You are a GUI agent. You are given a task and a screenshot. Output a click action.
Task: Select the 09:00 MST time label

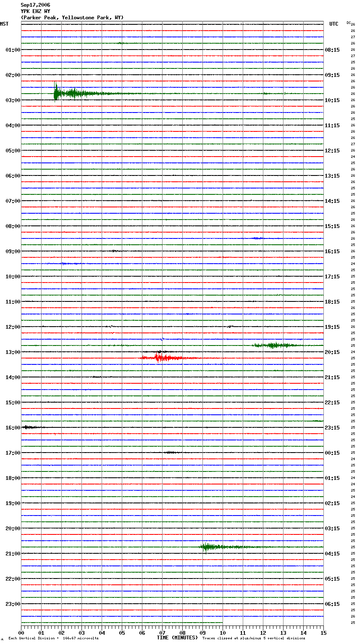[13, 251]
